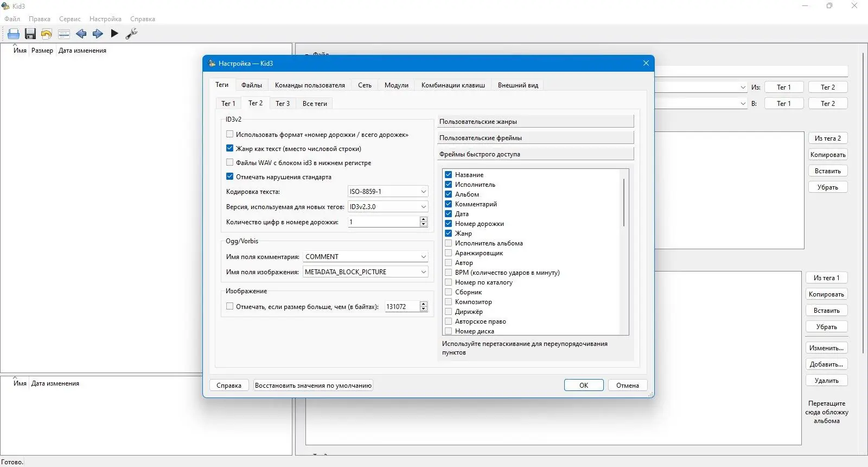Screen dimensions: 868x467
Task: Click Добавить... button in main window
Action: (826, 364)
